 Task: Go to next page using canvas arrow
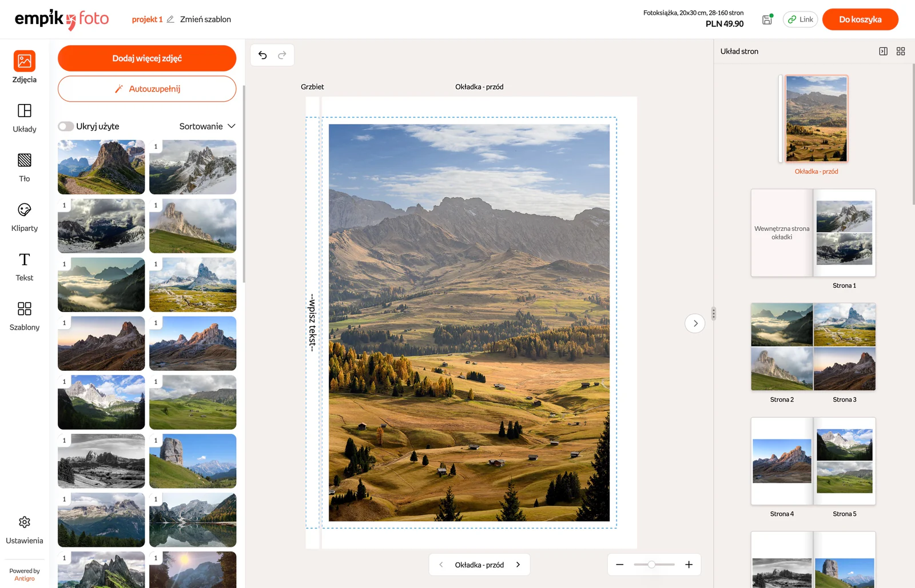[x=695, y=323]
